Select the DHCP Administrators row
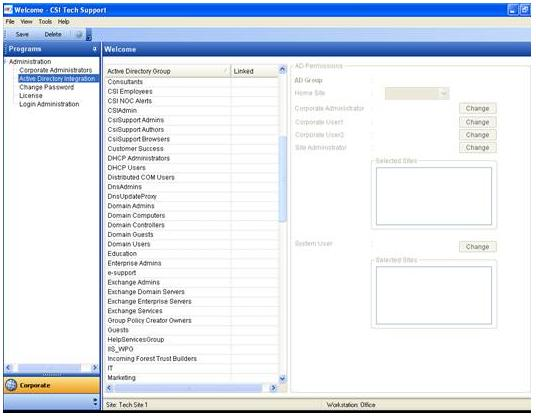Viewport: 536px width, 417px height. [x=192, y=158]
